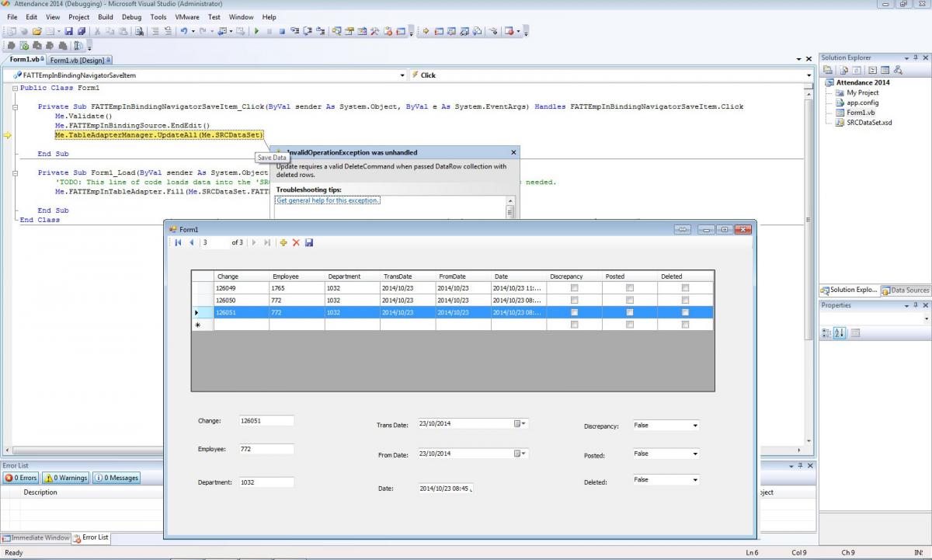Click the Move Previous arrow in navigator
932x560 pixels.
(191, 242)
